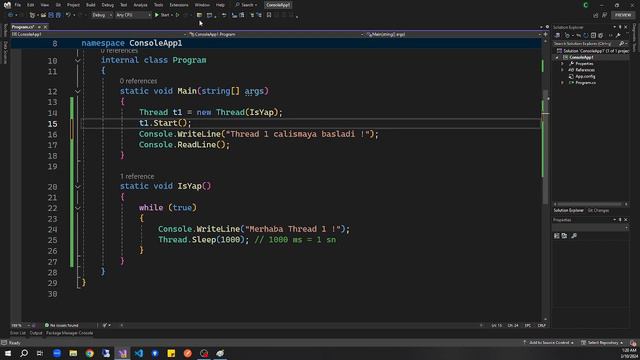Screen dimensions: 640x360
Task: Open the Edit menu
Action: click(31, 5)
